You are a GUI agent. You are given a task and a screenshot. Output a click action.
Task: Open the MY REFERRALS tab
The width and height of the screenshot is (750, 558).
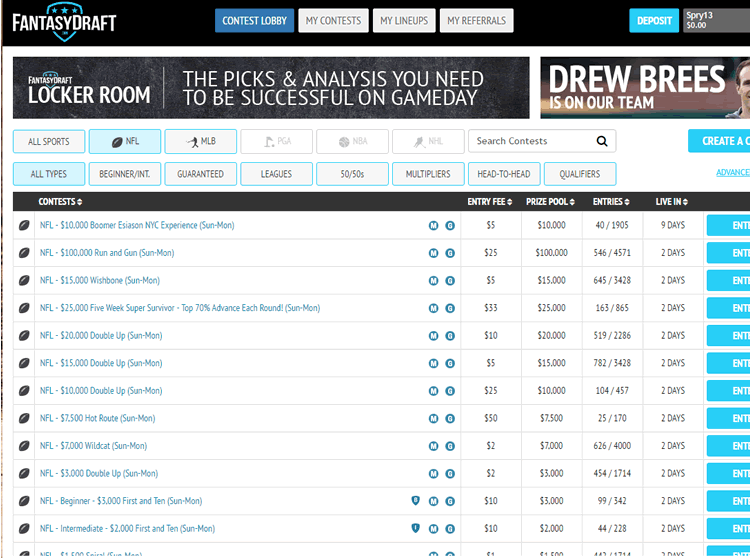point(476,21)
